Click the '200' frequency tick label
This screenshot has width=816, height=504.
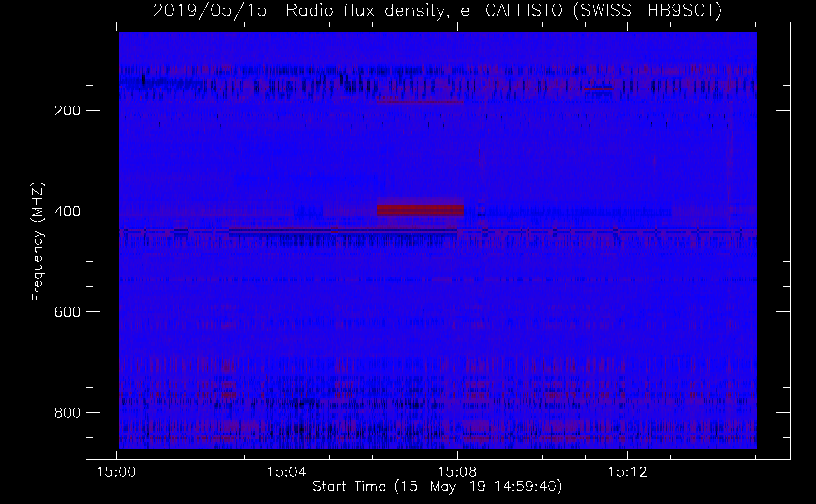click(x=67, y=110)
